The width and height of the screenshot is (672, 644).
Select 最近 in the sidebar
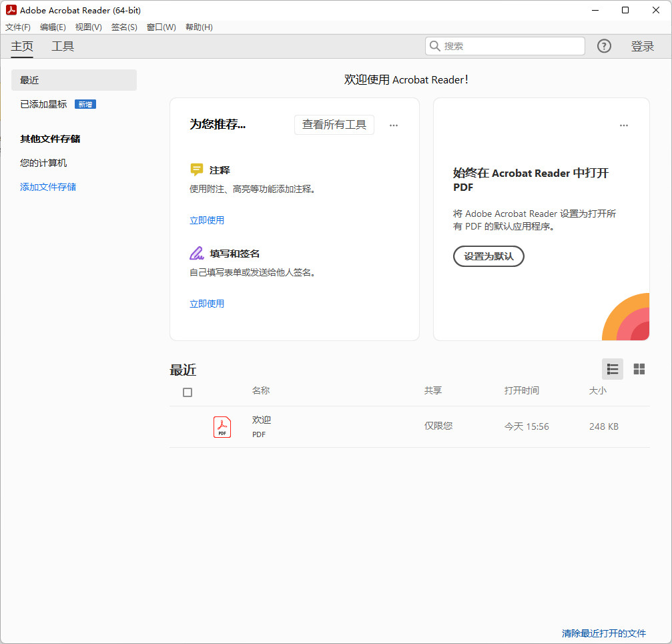coord(73,80)
